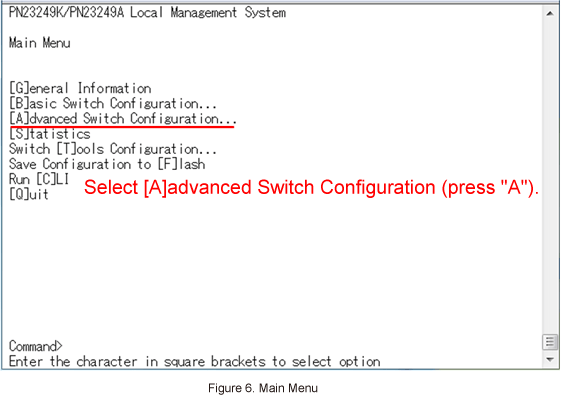The width and height of the screenshot is (561, 410).
Task: Open the [S]tatistics menu entry
Action: coord(50,134)
